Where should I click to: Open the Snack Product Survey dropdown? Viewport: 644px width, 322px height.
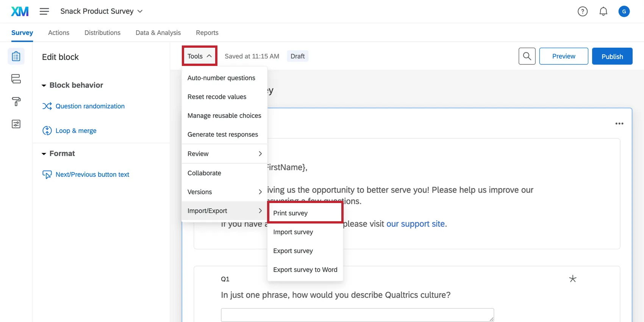click(101, 11)
